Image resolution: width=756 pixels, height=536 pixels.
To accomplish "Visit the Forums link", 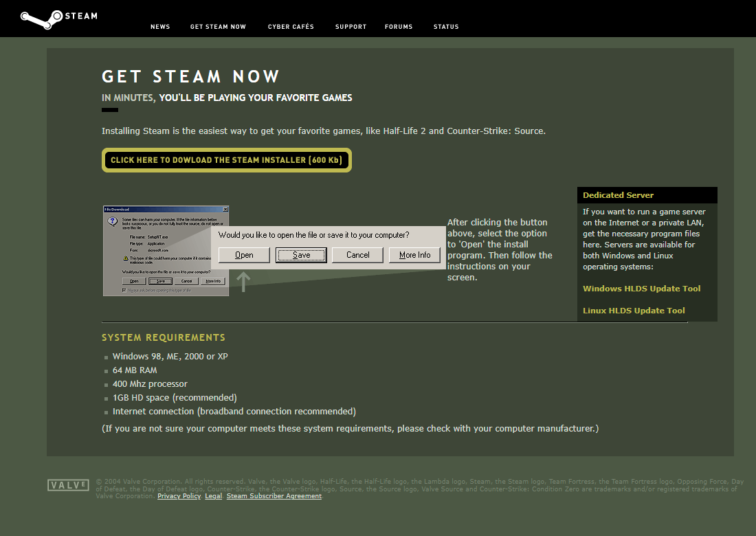I will click(x=399, y=27).
